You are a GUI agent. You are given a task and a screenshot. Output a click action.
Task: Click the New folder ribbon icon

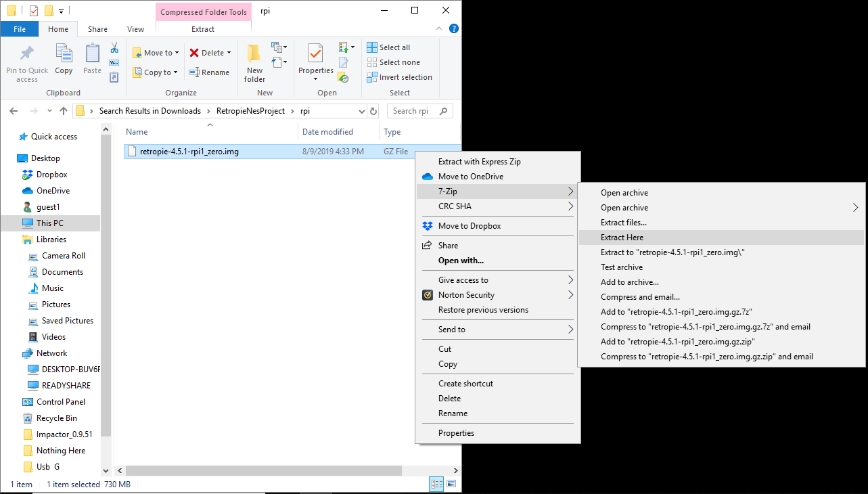click(254, 53)
